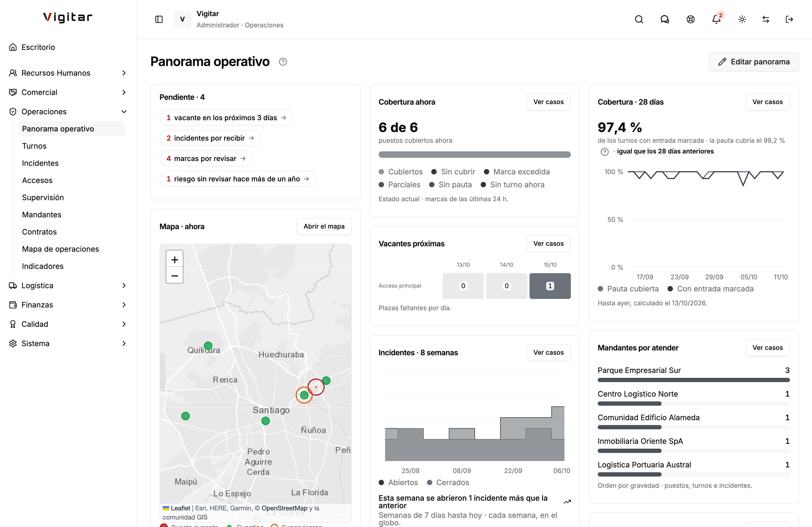Open 4 marcas por revisar
This screenshot has height=527, width=812.
[206, 159]
